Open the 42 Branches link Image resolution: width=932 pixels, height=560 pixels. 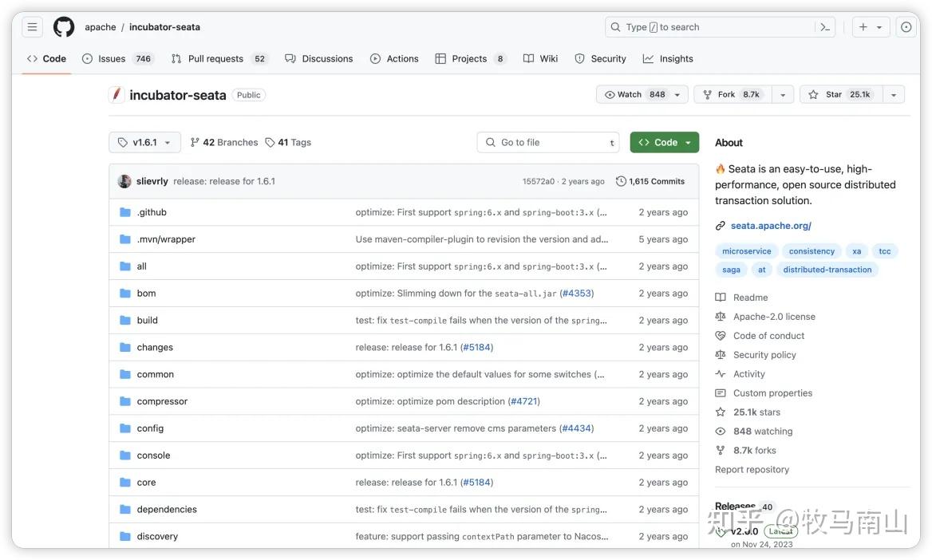click(224, 142)
